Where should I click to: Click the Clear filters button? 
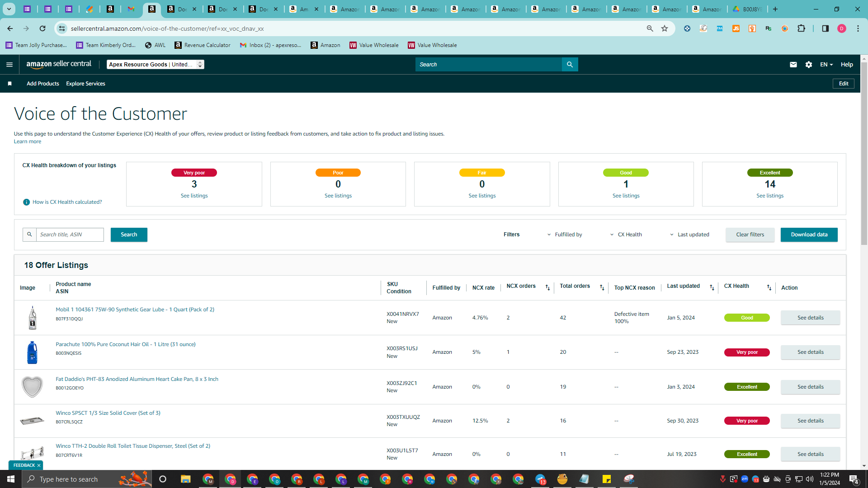[x=750, y=235]
